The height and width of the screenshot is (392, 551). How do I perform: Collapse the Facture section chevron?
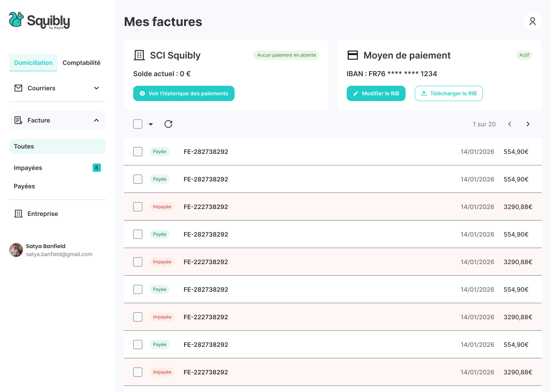[x=96, y=120]
